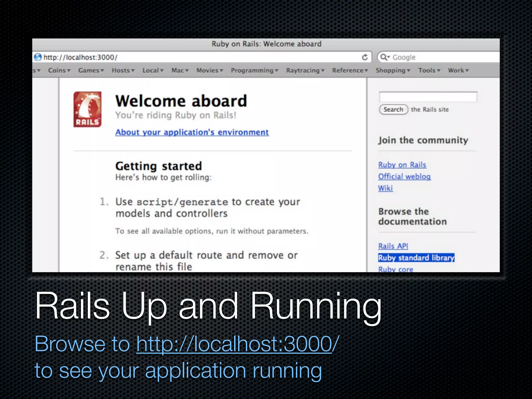Click 'Set up a default route' step
532x399 pixels.
207,261
